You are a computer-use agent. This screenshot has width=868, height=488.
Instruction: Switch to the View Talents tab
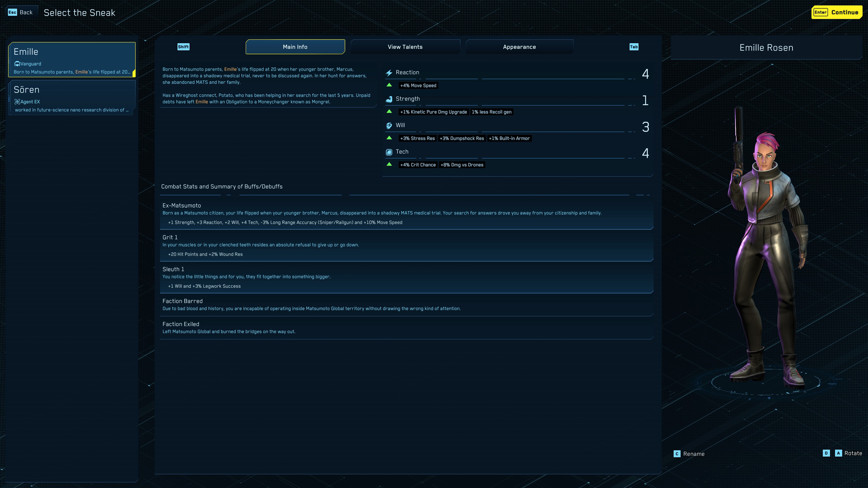pos(405,47)
